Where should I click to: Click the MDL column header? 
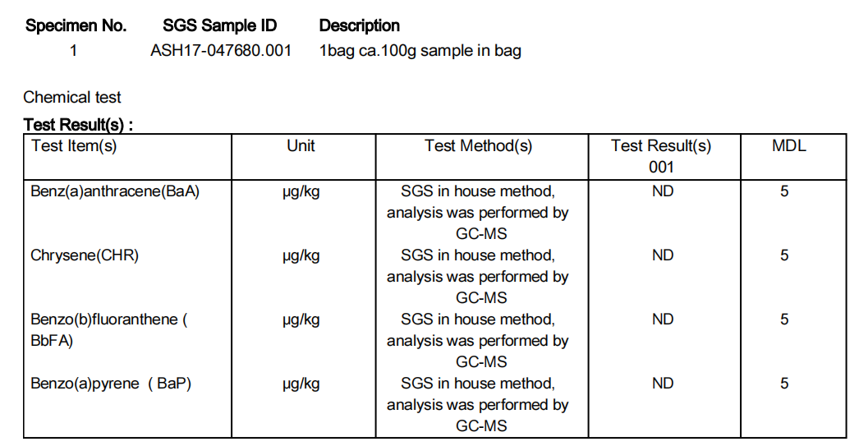[789, 146]
